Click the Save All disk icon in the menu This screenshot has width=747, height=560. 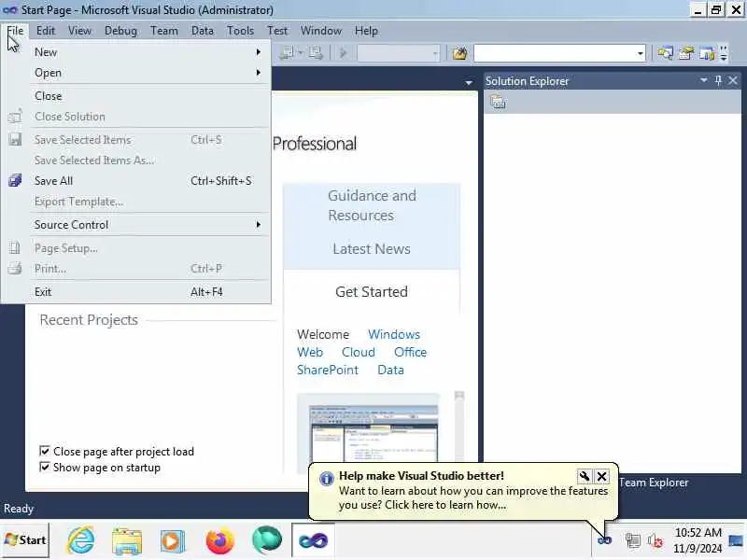pos(15,180)
